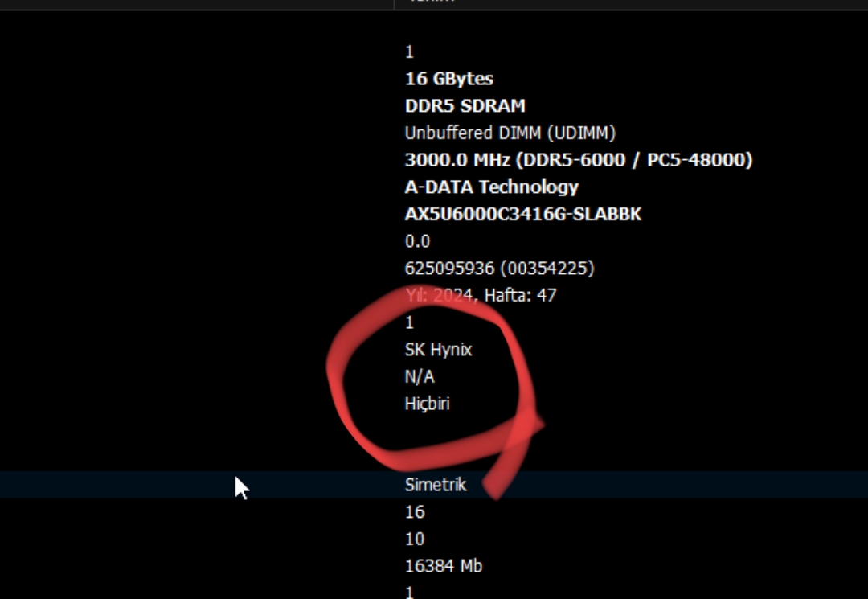Image resolution: width=868 pixels, height=599 pixels.
Task: Click the DDR5 SDRAM memory type row
Action: (x=465, y=106)
